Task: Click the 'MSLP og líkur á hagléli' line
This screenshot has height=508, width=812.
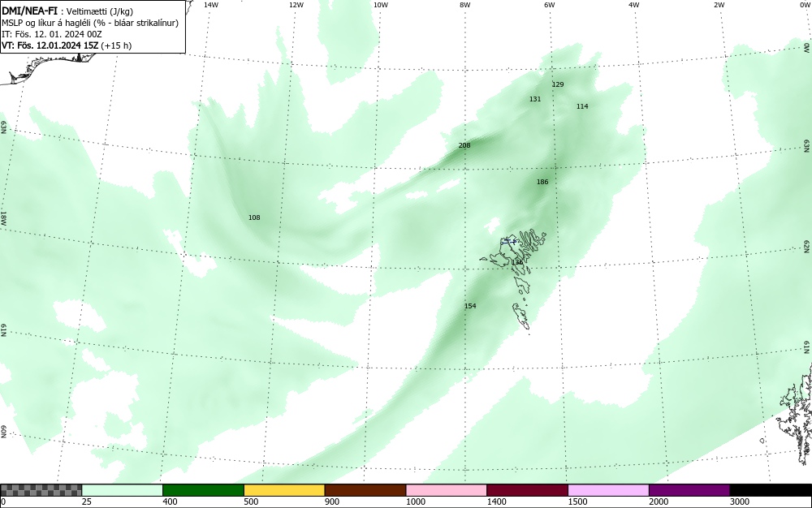Action: [90, 23]
